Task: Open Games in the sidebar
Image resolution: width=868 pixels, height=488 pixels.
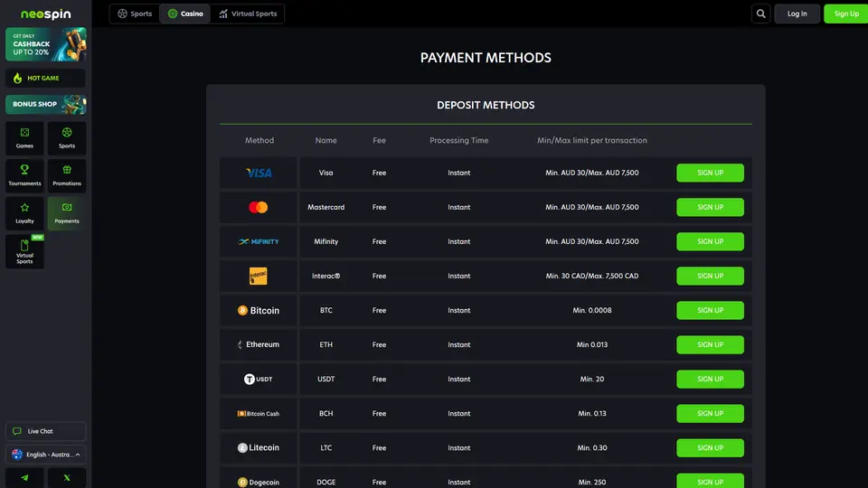Action: (24, 137)
